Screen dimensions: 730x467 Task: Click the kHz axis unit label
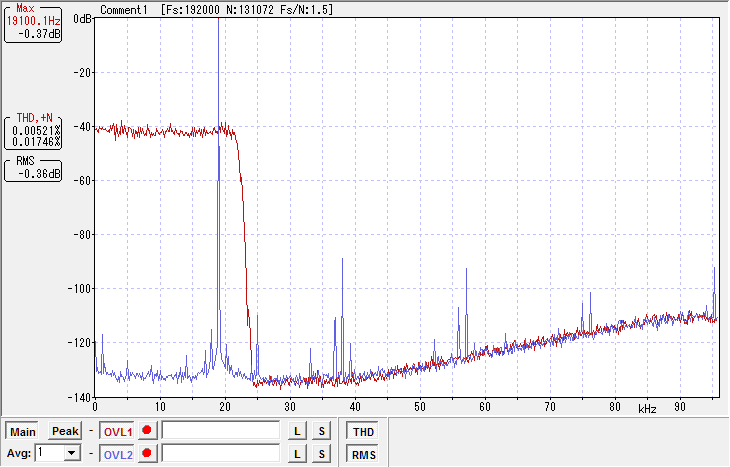click(x=647, y=409)
